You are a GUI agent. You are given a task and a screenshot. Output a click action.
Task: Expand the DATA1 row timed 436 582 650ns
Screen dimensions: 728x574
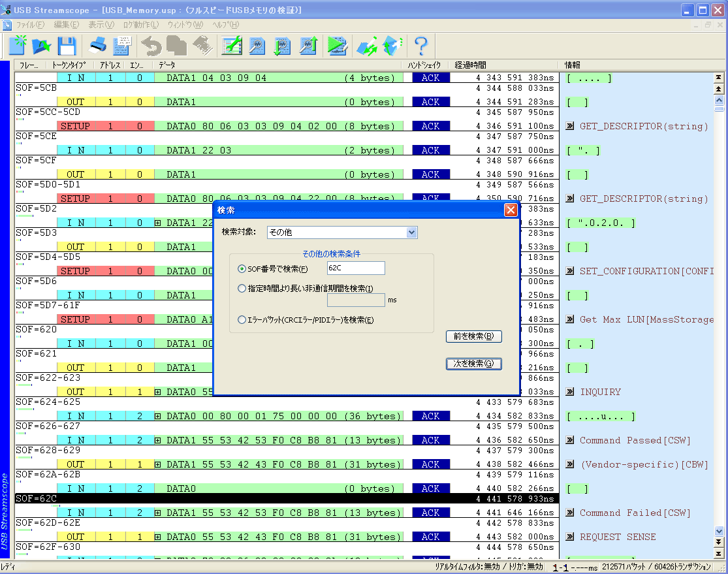click(x=158, y=440)
